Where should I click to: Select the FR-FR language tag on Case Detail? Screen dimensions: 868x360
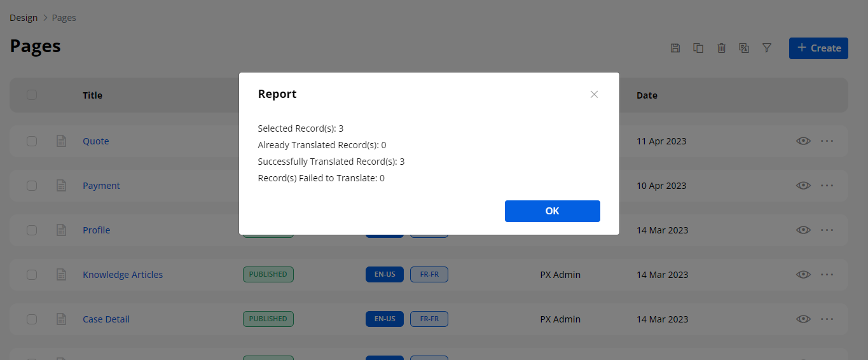429,319
